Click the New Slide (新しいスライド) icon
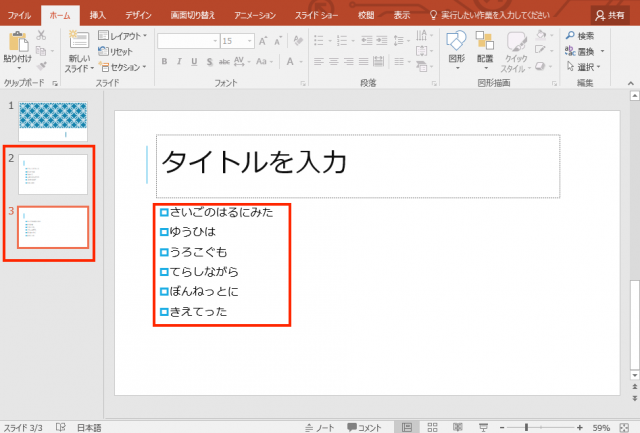 (x=79, y=42)
